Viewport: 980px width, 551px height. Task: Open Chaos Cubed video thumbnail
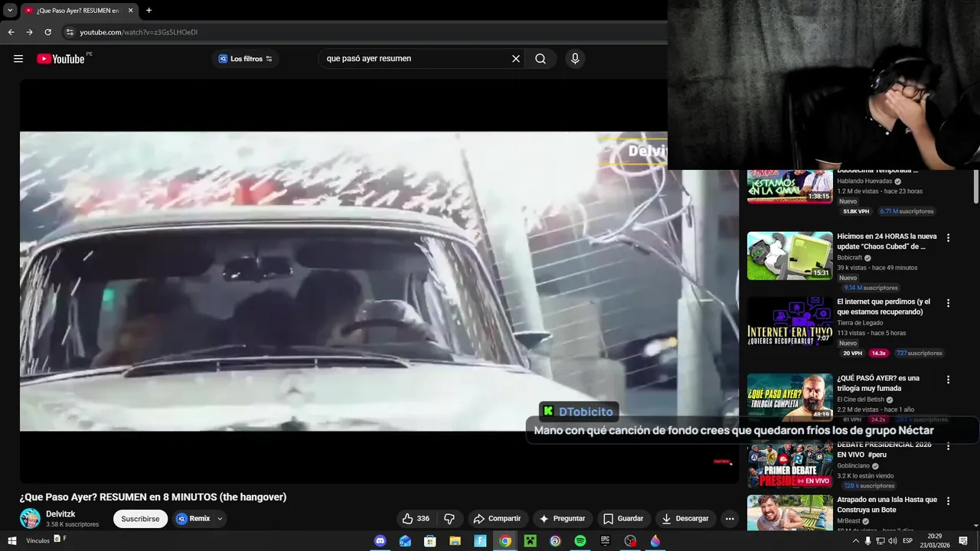[789, 256]
